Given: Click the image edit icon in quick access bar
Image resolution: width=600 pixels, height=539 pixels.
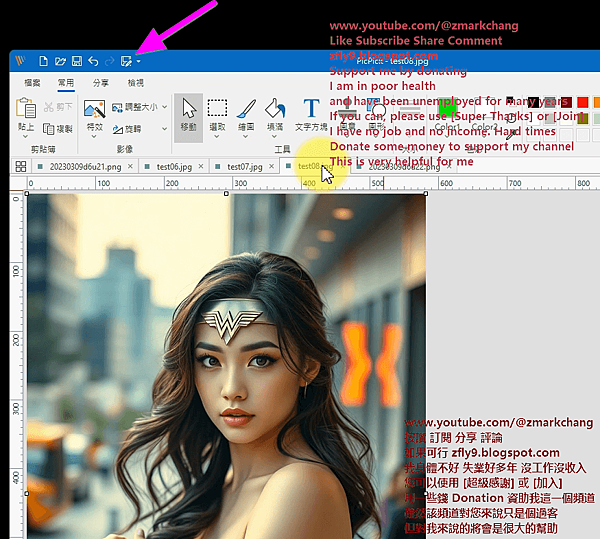Looking at the screenshot, I should pyautogui.click(x=126, y=61).
